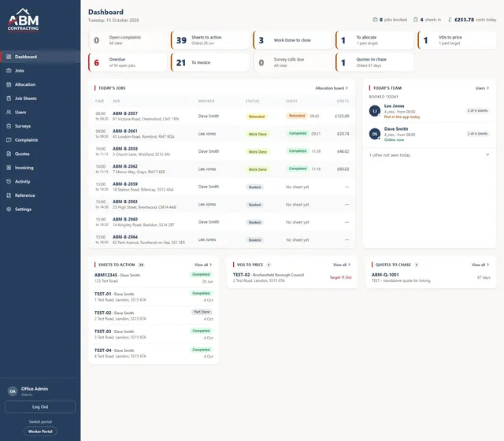Image resolution: width=504 pixels, height=441 pixels.
Task: Open sheet TEST-03 in Sheets to Action
Action: (154, 334)
